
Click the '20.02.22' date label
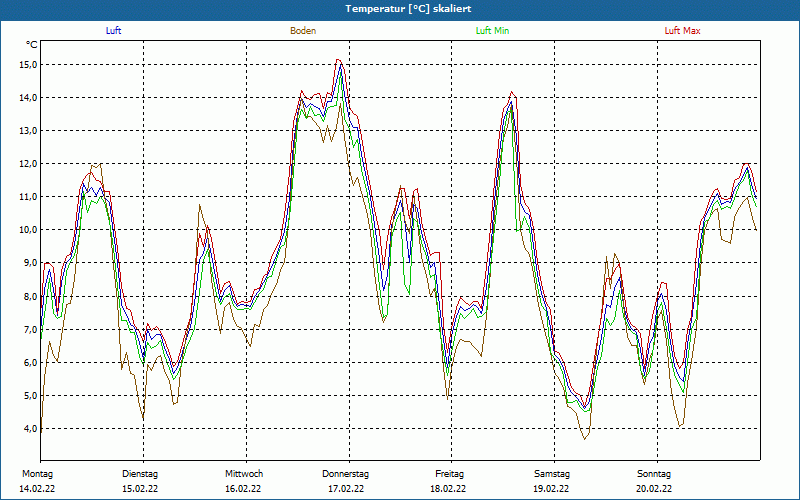pyautogui.click(x=654, y=489)
